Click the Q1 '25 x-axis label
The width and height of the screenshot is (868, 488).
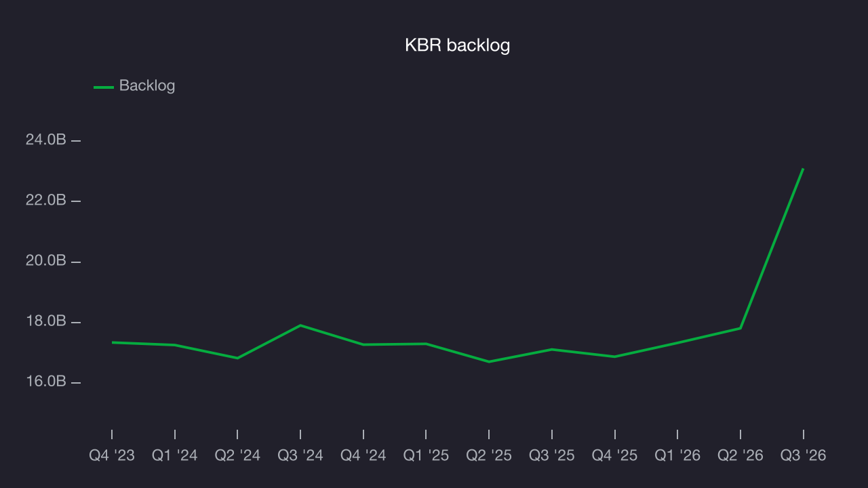click(x=426, y=455)
